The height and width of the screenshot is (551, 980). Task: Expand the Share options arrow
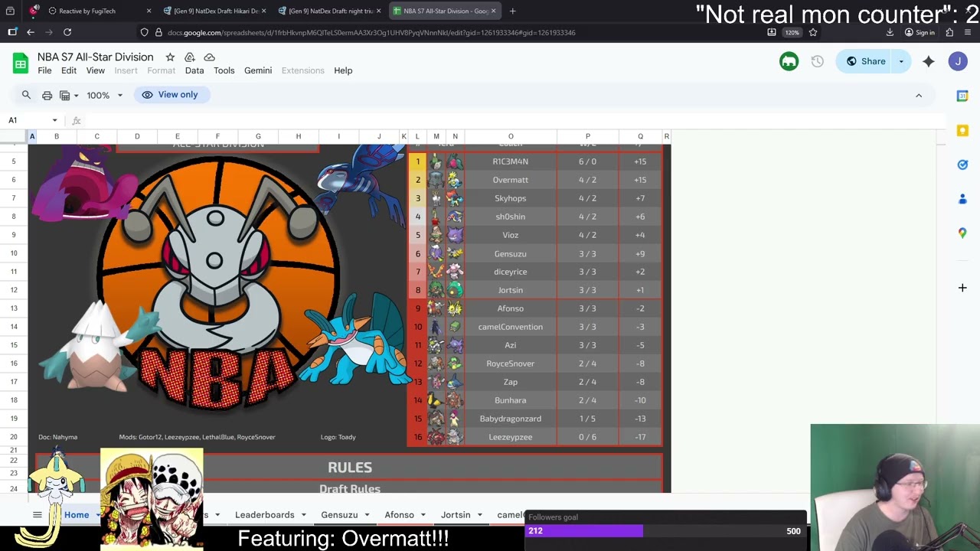[x=901, y=61]
